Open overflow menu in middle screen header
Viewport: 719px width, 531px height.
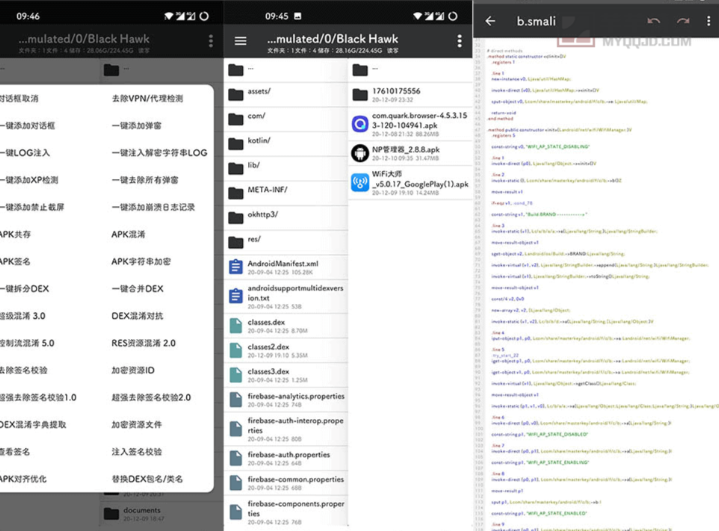[x=459, y=41]
